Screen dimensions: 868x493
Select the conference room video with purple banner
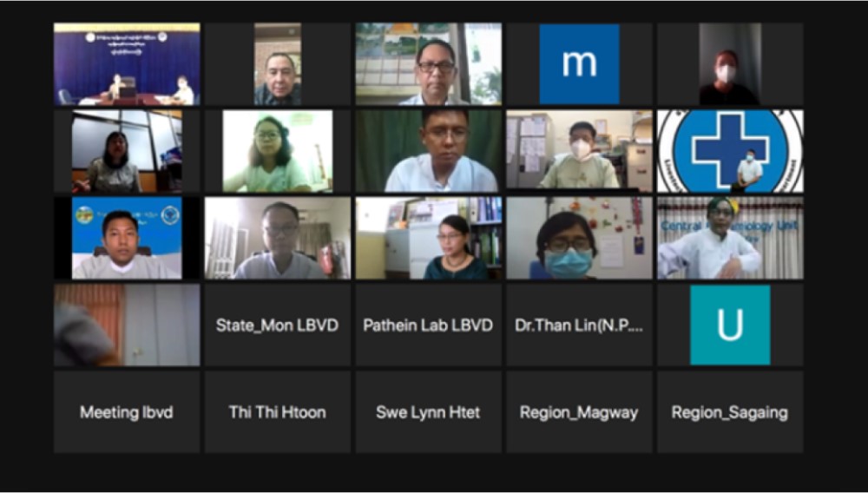point(127,63)
